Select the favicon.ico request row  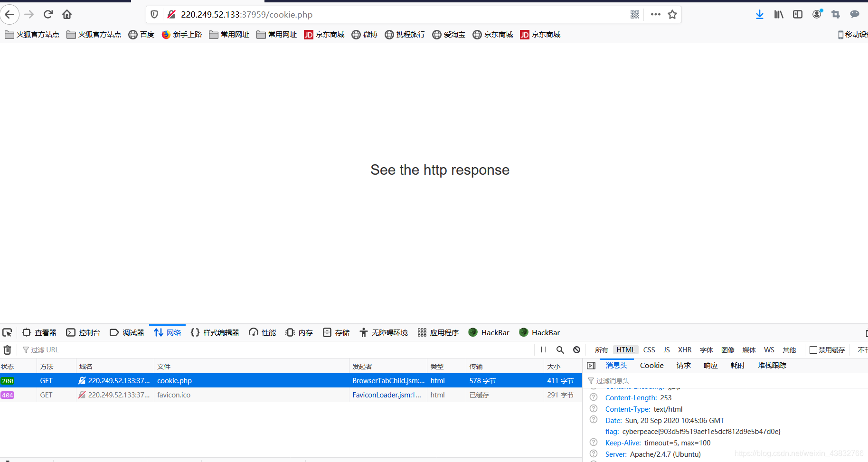pyautogui.click(x=291, y=395)
